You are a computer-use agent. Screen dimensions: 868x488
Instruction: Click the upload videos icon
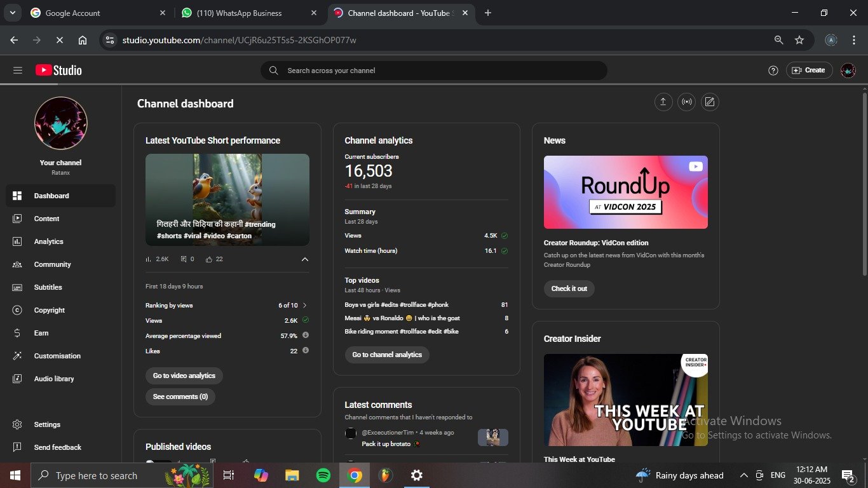[x=663, y=102]
